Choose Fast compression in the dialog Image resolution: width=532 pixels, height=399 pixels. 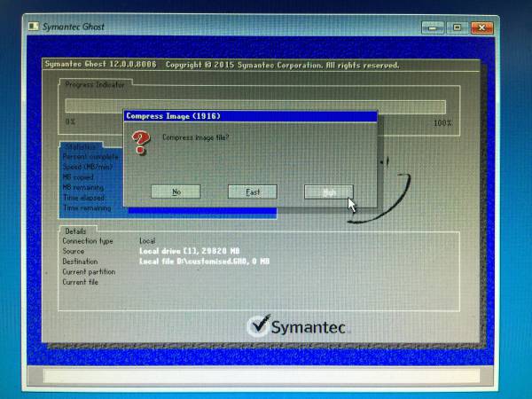coord(253,192)
